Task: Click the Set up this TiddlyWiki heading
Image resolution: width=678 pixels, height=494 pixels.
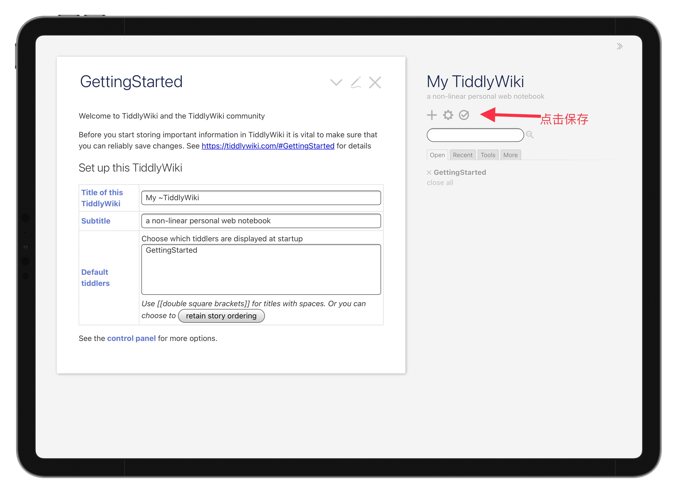Action: [x=131, y=168]
